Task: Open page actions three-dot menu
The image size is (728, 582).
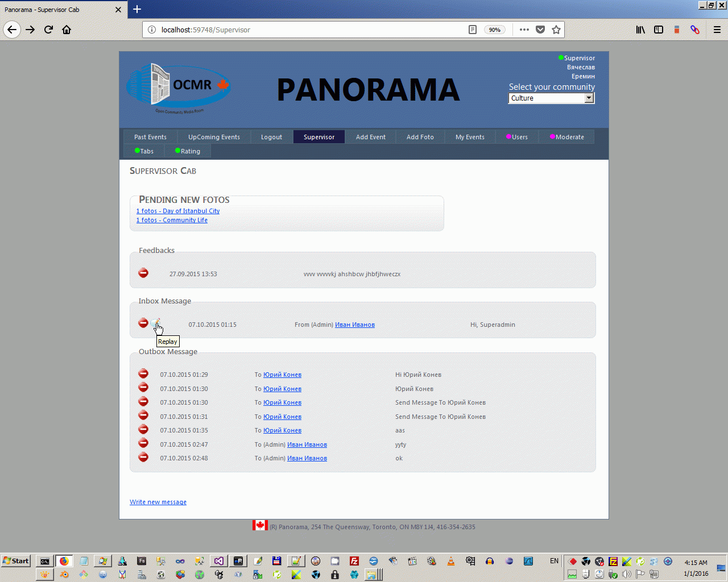Action: point(524,30)
